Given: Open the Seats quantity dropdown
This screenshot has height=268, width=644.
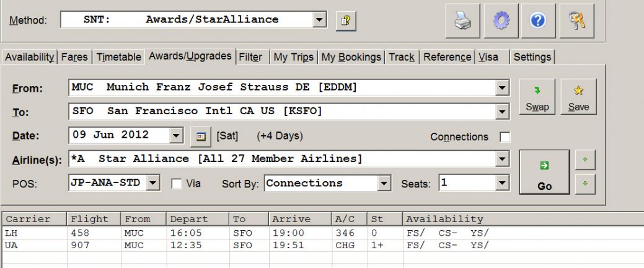Looking at the screenshot, I should tap(502, 183).
